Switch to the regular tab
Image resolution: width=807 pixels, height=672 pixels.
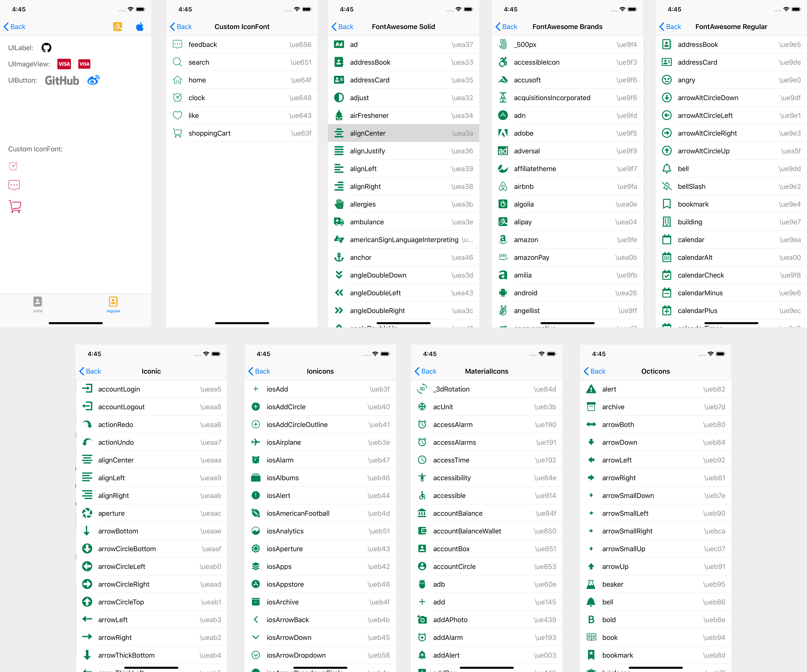click(x=113, y=304)
